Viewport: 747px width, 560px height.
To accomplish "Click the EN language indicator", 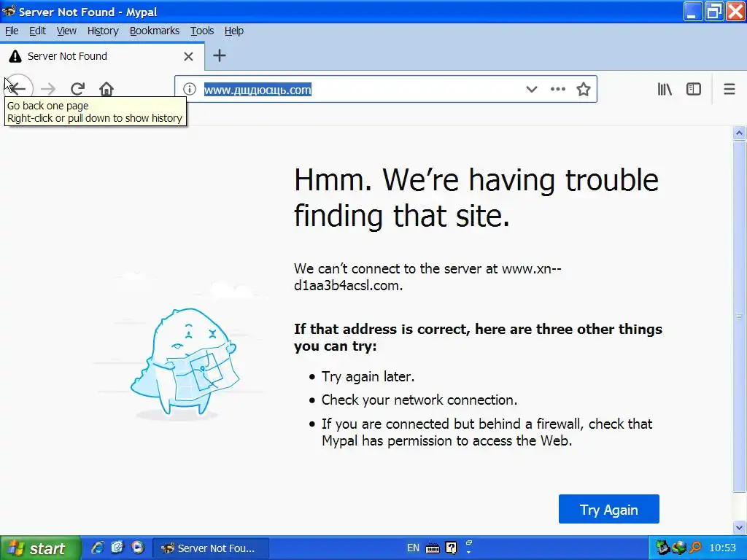I will pos(413,548).
